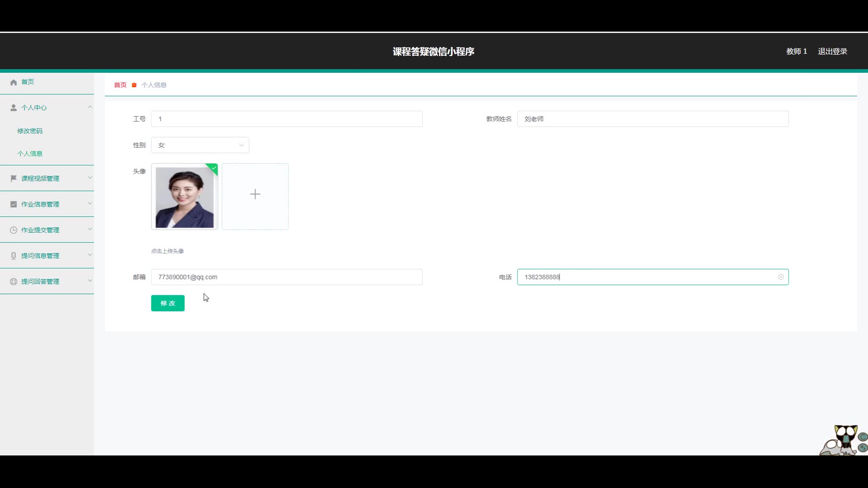Expand 作业信息管理 menu chevron

point(90,203)
